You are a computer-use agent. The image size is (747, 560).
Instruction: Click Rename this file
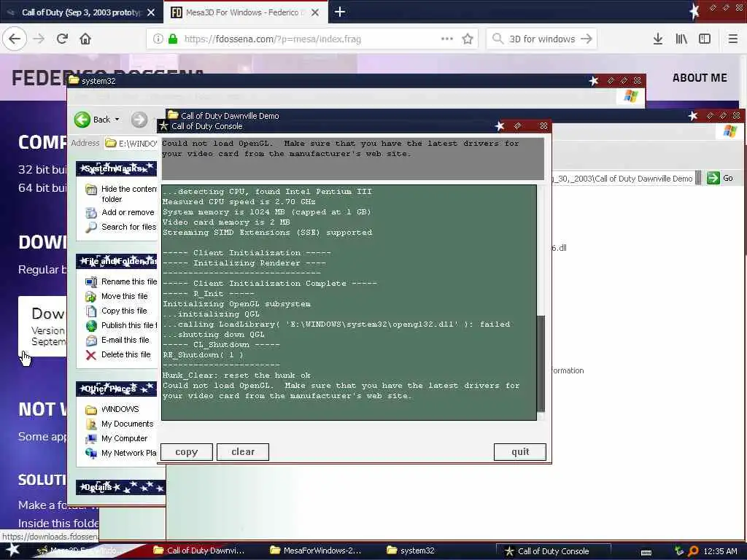pos(121,282)
